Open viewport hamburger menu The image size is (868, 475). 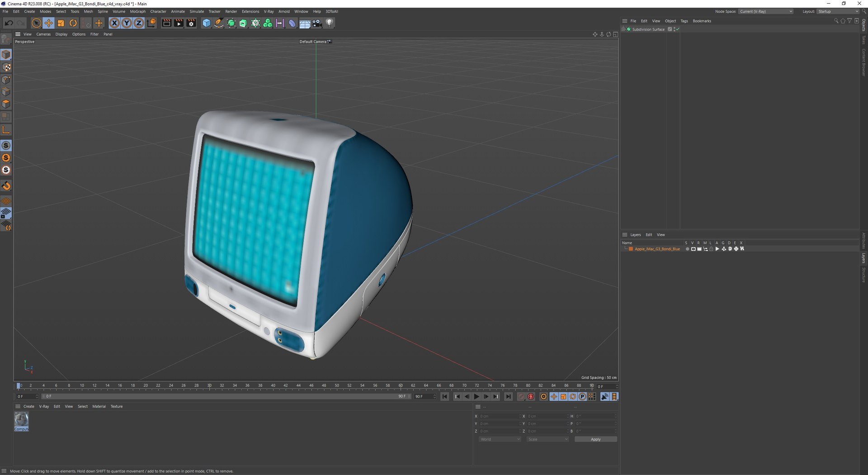point(18,34)
